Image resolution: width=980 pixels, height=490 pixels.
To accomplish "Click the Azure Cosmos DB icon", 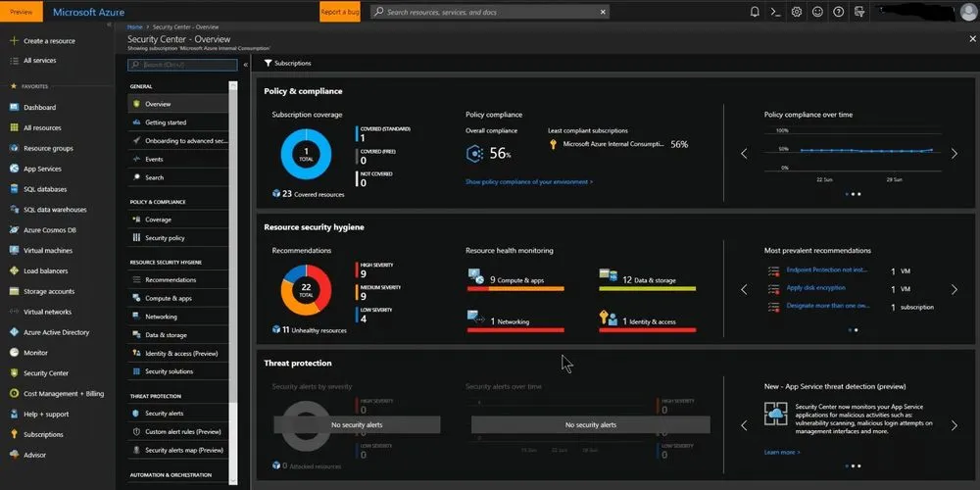I will pyautogui.click(x=14, y=230).
